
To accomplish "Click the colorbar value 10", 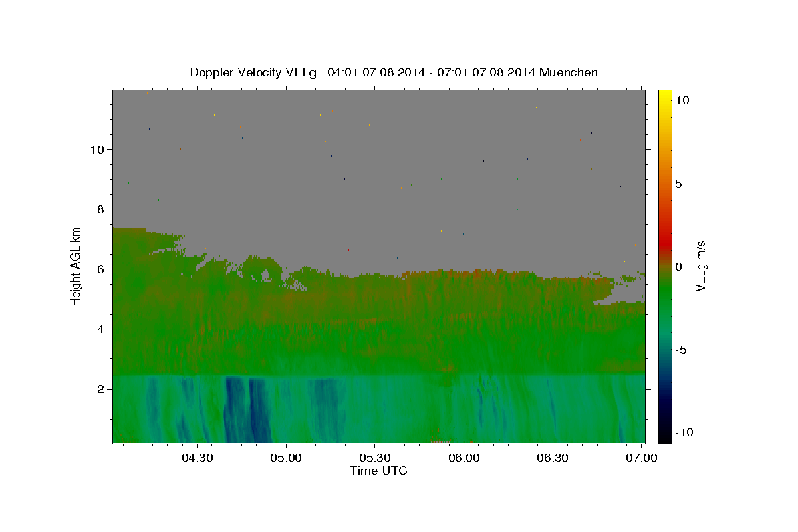I will [682, 100].
